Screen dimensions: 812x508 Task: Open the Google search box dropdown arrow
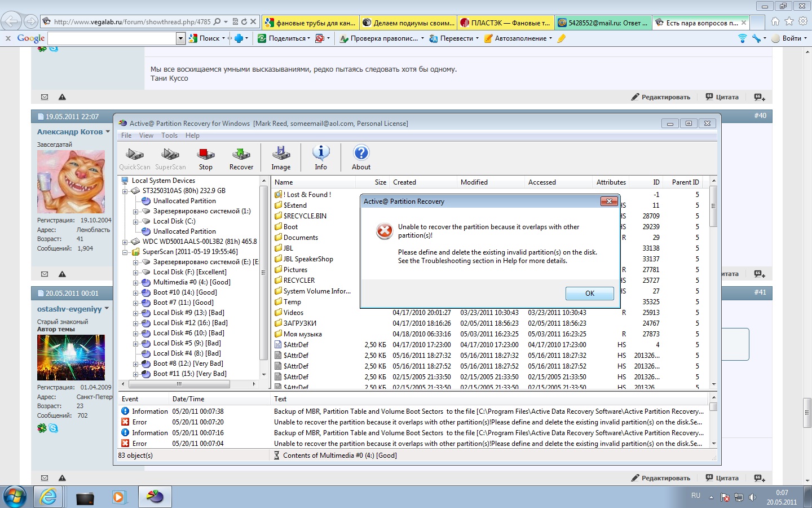(x=180, y=38)
